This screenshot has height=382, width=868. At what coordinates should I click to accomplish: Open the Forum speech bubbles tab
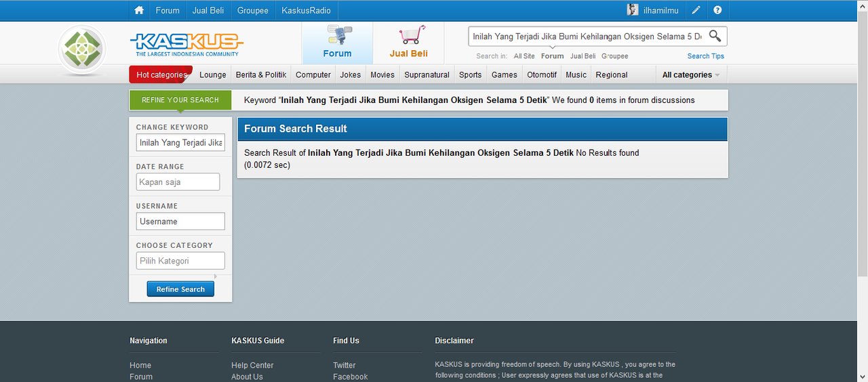tap(337, 43)
